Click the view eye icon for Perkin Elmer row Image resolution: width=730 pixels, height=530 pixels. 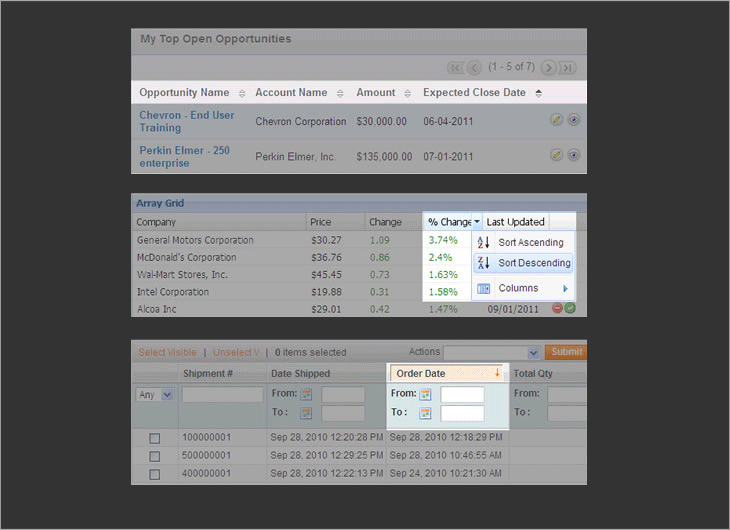574,155
